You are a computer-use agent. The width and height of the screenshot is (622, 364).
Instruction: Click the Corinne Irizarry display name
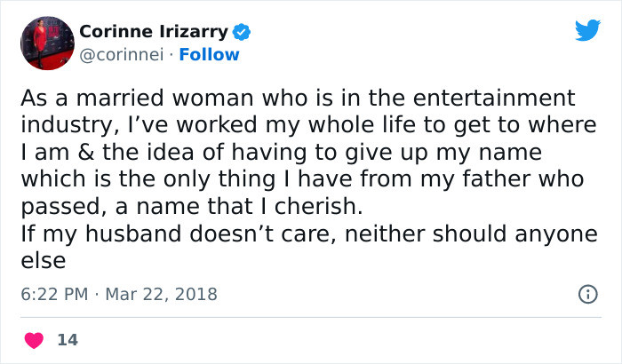click(x=153, y=33)
